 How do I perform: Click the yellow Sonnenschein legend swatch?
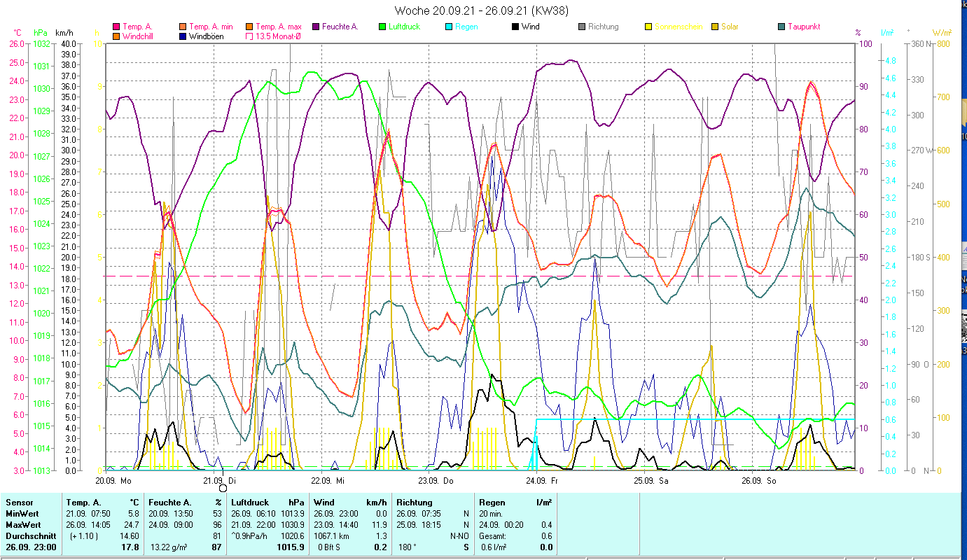click(648, 27)
